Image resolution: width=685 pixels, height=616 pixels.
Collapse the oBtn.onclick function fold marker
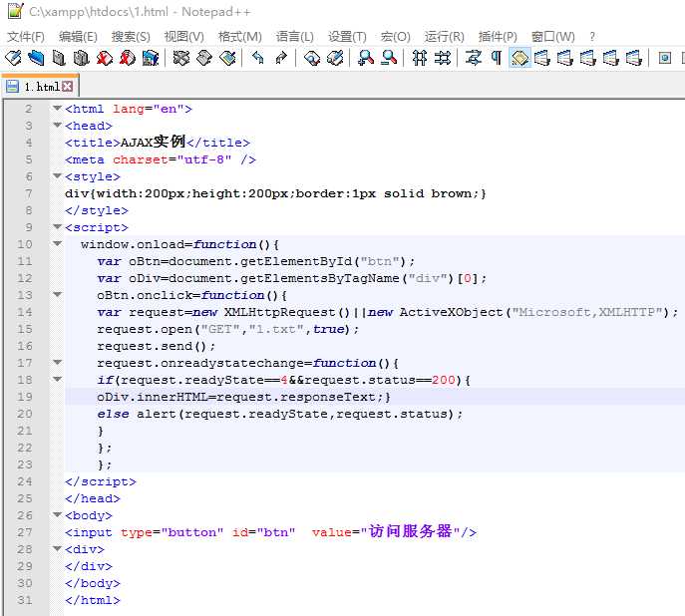click(57, 295)
